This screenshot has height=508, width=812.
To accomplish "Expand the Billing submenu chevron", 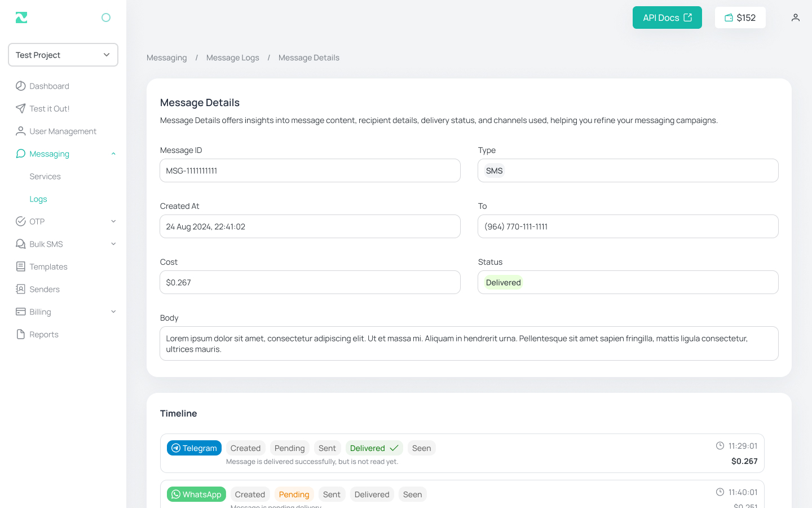I will click(x=113, y=312).
